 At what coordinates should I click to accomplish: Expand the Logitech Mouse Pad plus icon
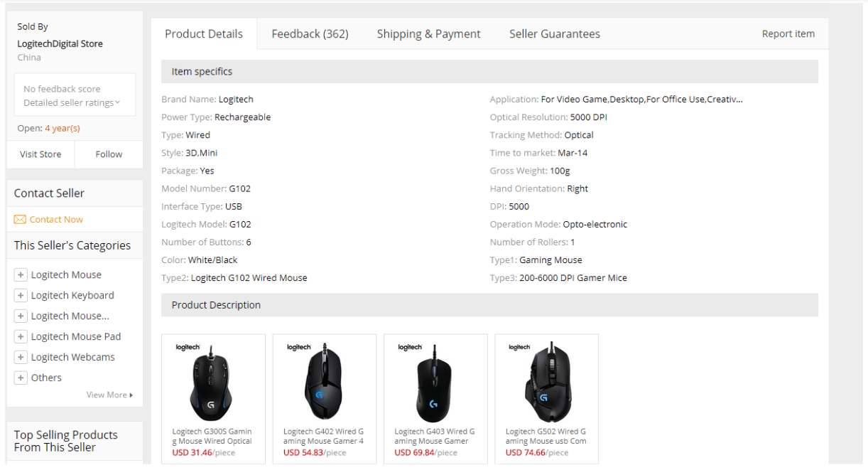tap(21, 337)
